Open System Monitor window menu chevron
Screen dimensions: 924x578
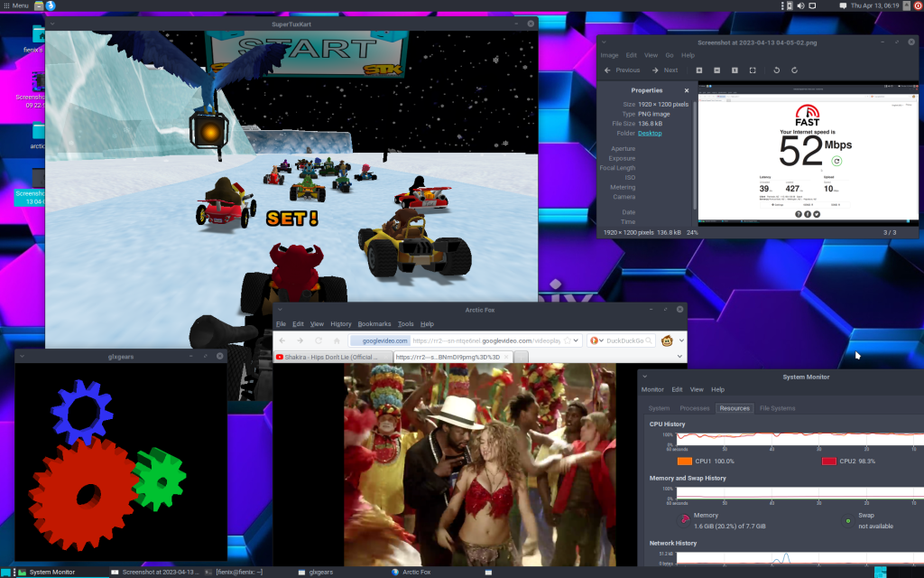click(x=644, y=377)
